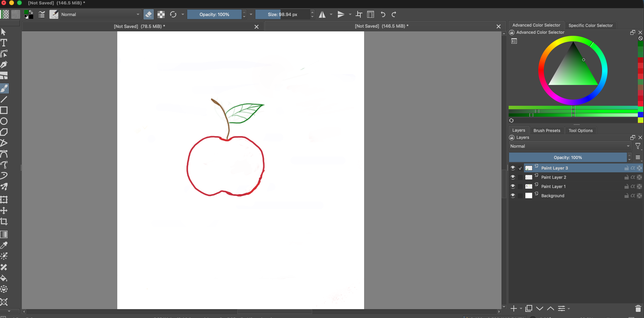Select the Move tool
The width and height of the screenshot is (644, 318).
pos(4,211)
